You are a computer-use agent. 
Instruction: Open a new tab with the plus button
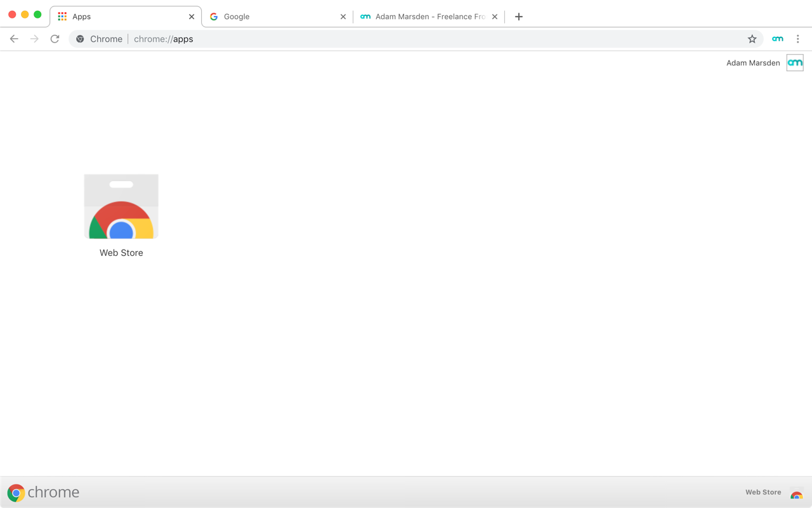coord(518,17)
